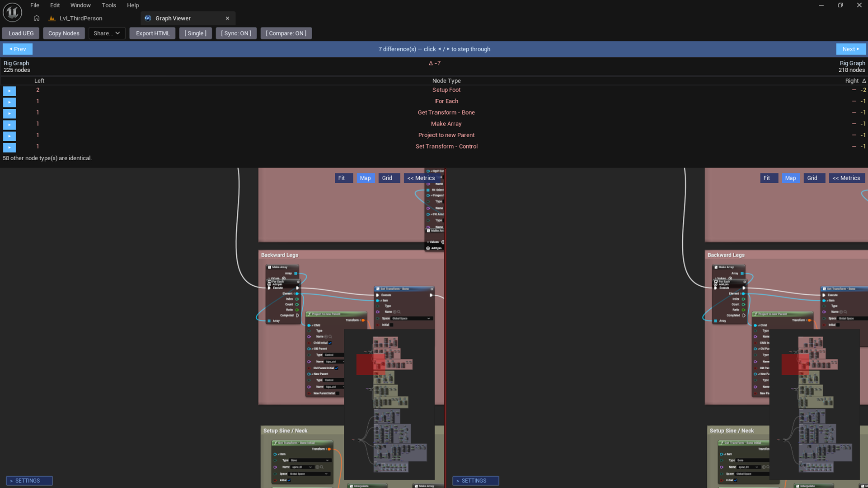Click orange Transform pin on left Get Transform - Bone Initial
The image size is (868, 488).
click(329, 449)
